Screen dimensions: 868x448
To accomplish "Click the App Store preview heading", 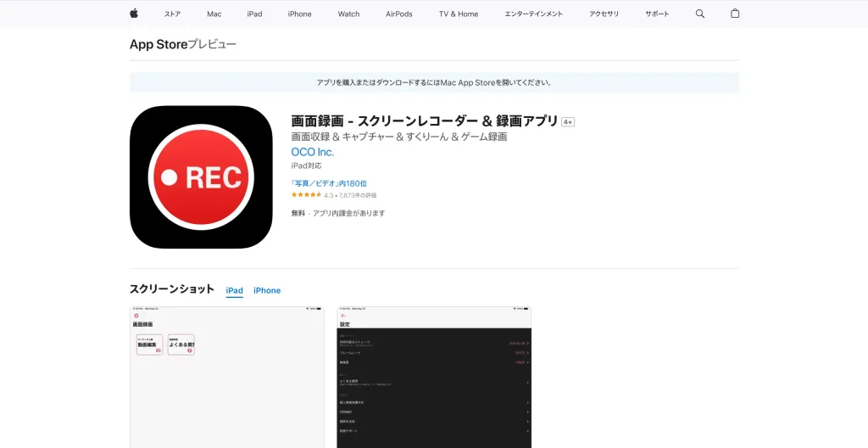I will (x=183, y=44).
